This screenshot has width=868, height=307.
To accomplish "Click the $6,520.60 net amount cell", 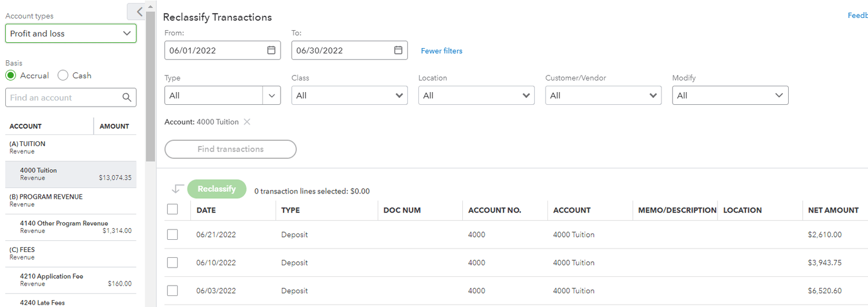I will [x=825, y=290].
